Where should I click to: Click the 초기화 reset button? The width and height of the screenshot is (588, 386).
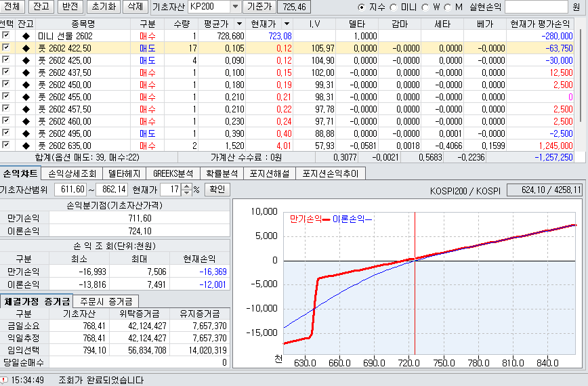[x=104, y=6]
